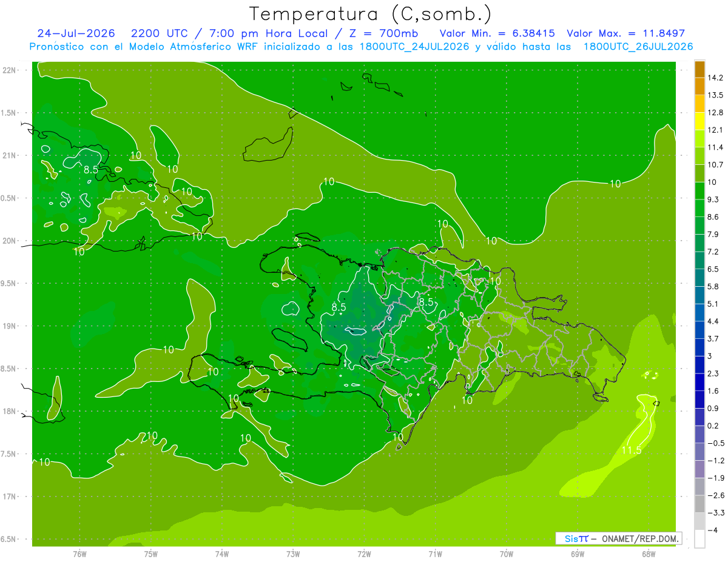728x562 pixels.
Task: Click the '10.7' colorbar value
Action: pyautogui.click(x=715, y=165)
